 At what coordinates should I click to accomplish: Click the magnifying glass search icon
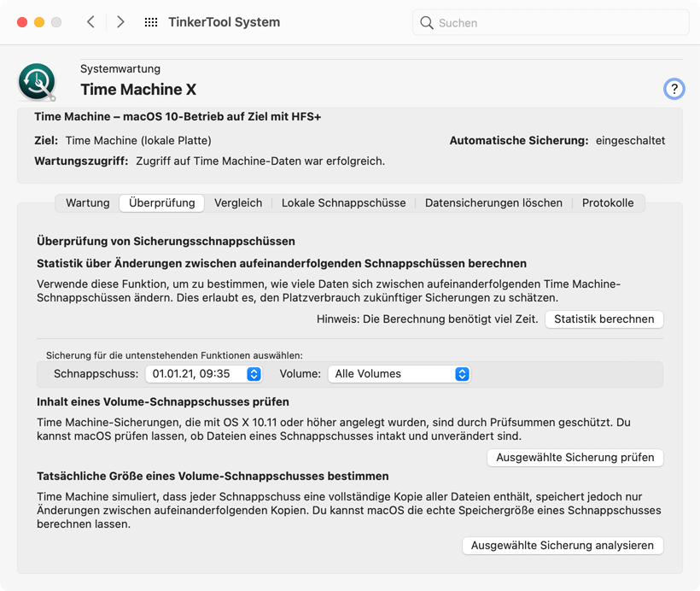tap(427, 23)
